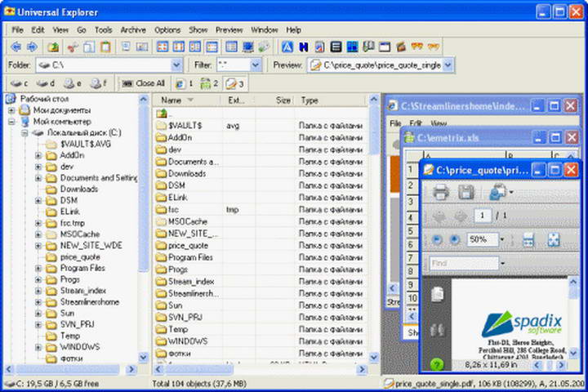Click the dark blue N toolbar icon
588x392 pixels.
(303, 47)
